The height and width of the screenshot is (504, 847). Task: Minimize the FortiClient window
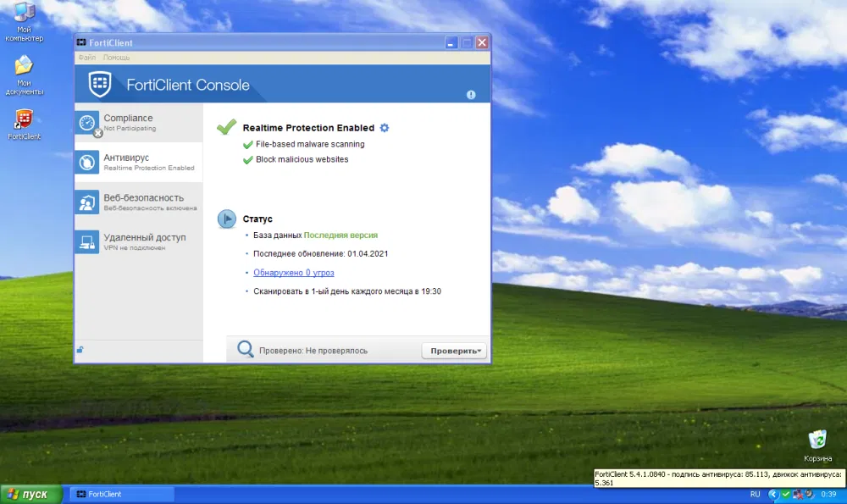click(x=451, y=42)
